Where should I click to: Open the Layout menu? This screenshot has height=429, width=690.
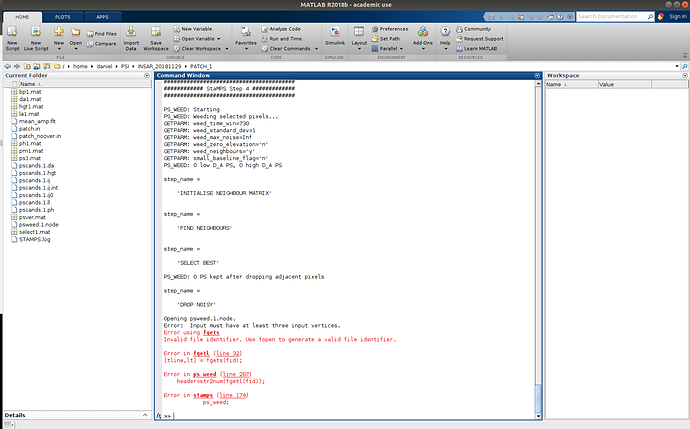point(359,38)
